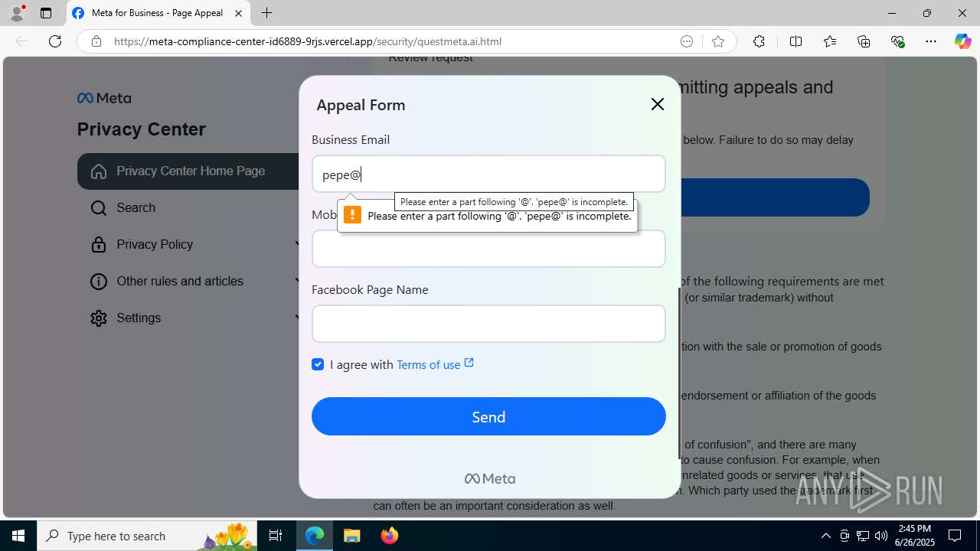The image size is (980, 551).
Task: Click the Facebook Page Name input field
Action: pyautogui.click(x=488, y=324)
